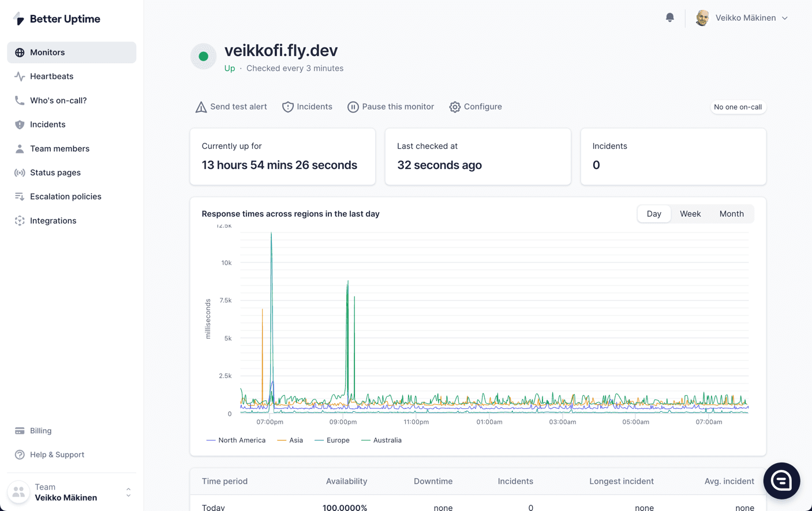Open Monitors in sidebar

pos(72,52)
